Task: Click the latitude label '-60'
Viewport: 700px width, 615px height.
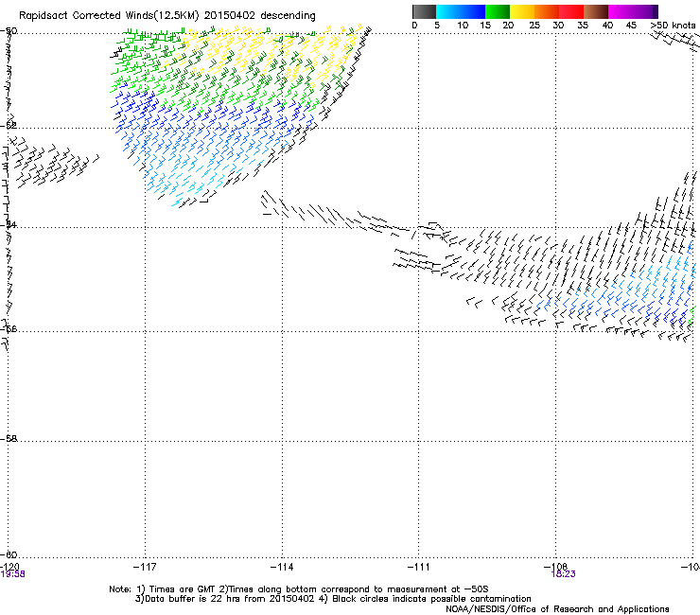Action: pos(9,554)
